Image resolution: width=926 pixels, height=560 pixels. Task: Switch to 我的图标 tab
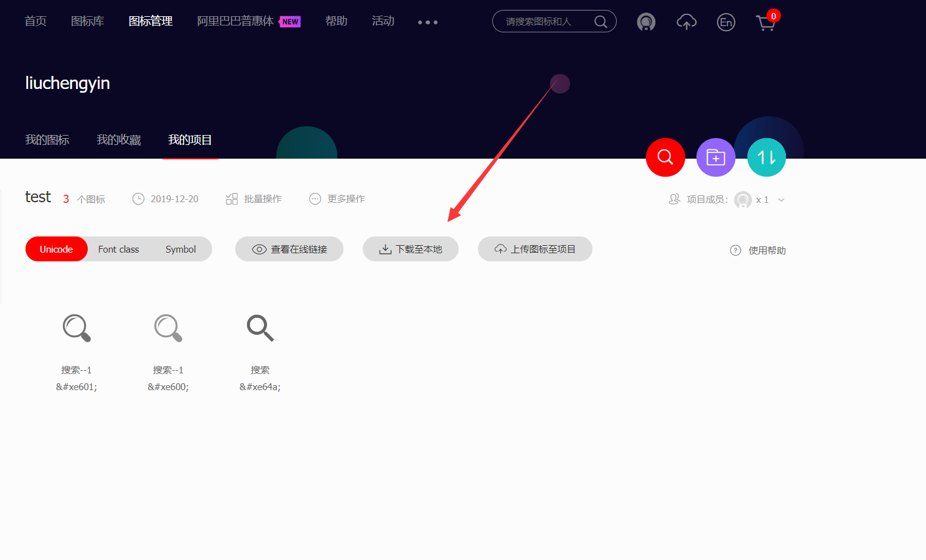pos(47,140)
